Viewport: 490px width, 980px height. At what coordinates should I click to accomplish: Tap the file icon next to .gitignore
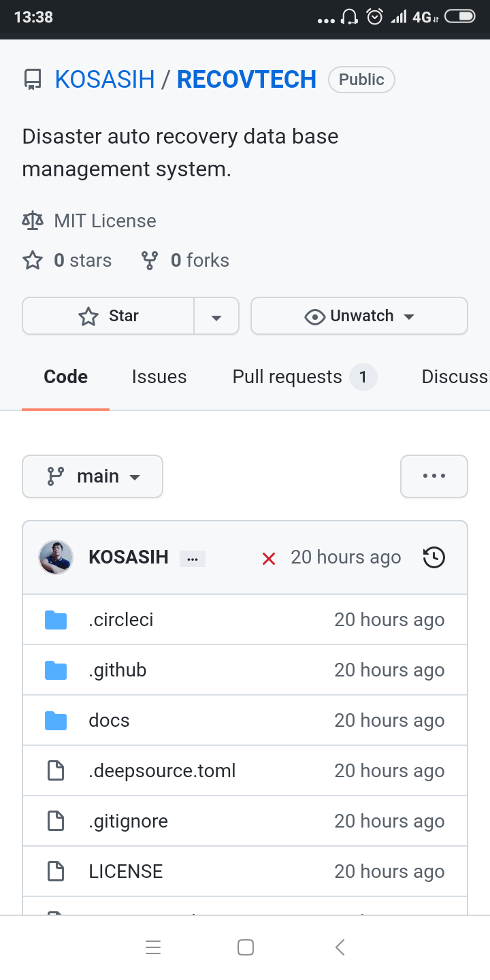pos(56,821)
